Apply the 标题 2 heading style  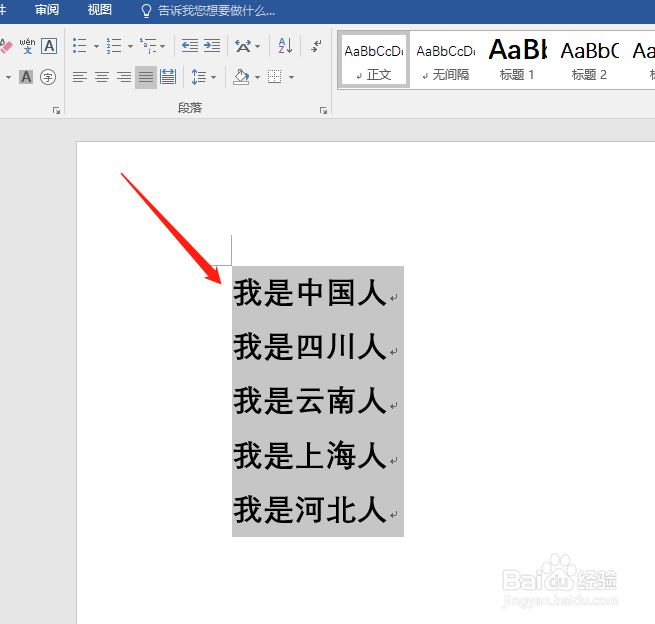[589, 60]
